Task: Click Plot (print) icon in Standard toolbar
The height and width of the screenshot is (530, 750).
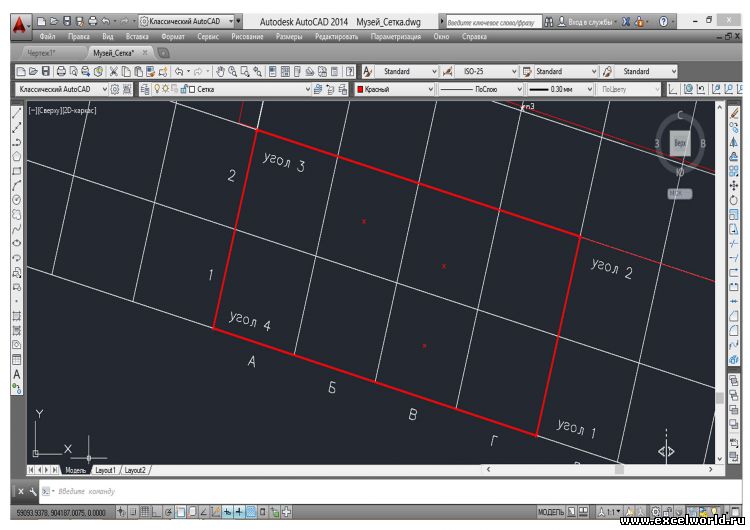Action: (61, 72)
